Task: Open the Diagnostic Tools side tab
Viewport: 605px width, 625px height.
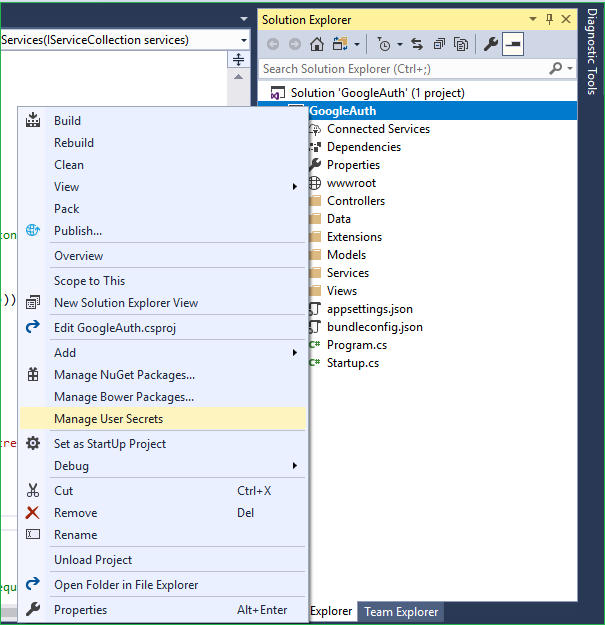Action: tap(591, 60)
